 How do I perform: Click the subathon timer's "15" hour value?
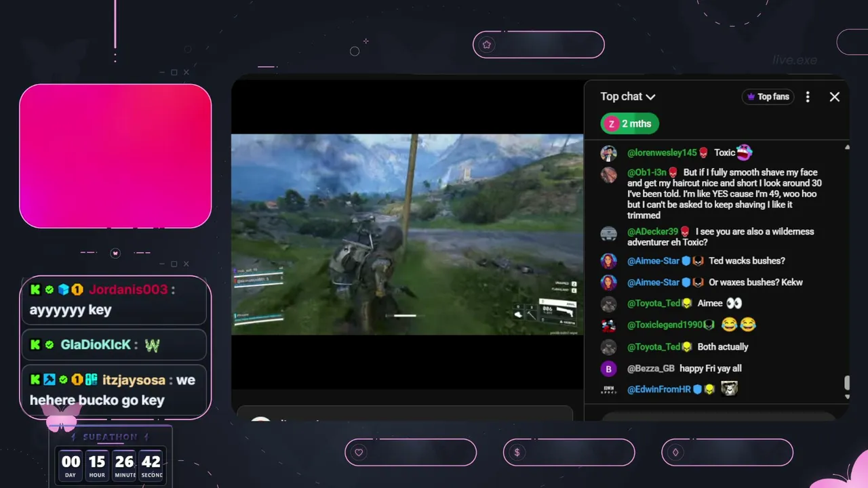pos(97,462)
